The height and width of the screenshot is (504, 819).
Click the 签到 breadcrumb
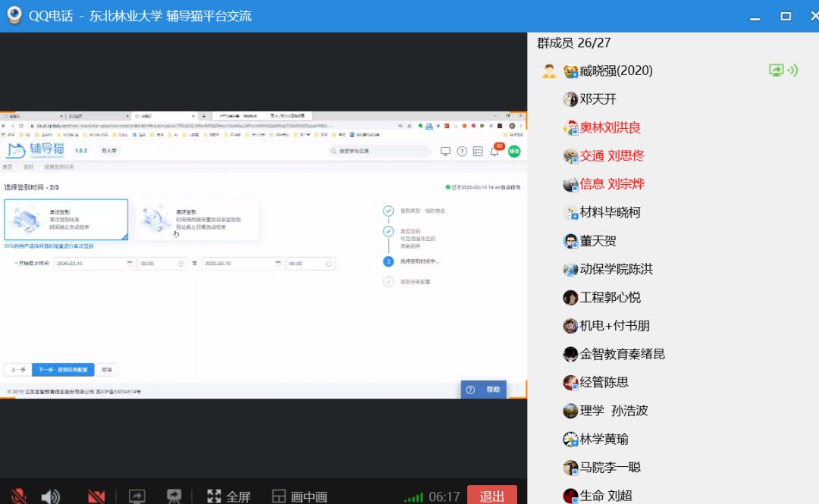28,167
